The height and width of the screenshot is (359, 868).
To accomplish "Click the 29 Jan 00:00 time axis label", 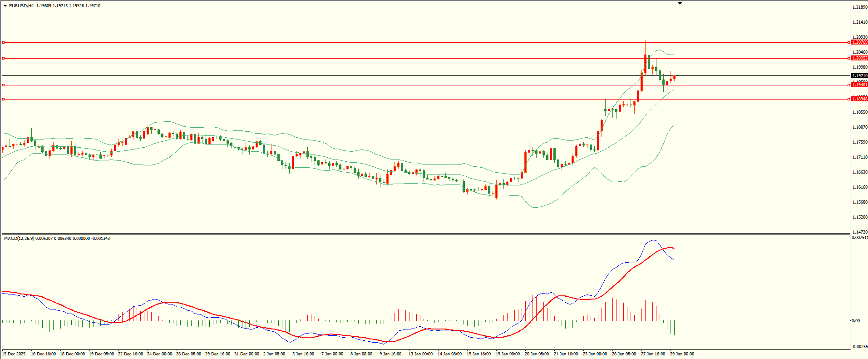I will pos(682,354).
